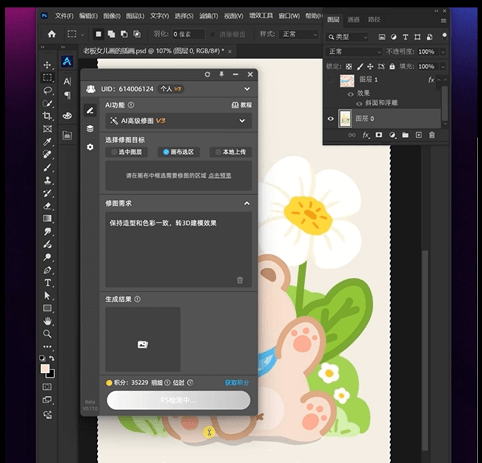Select the Eraser tool
482x463 pixels.
47,206
